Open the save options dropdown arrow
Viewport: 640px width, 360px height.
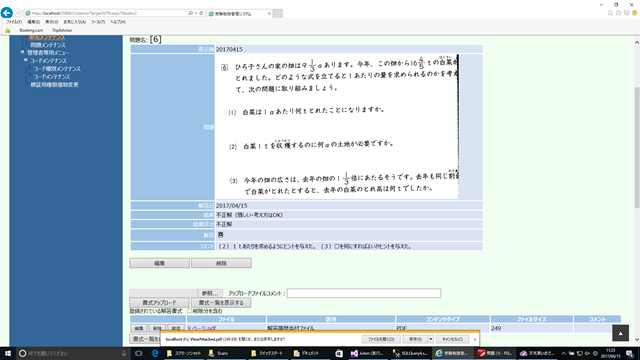(x=431, y=339)
